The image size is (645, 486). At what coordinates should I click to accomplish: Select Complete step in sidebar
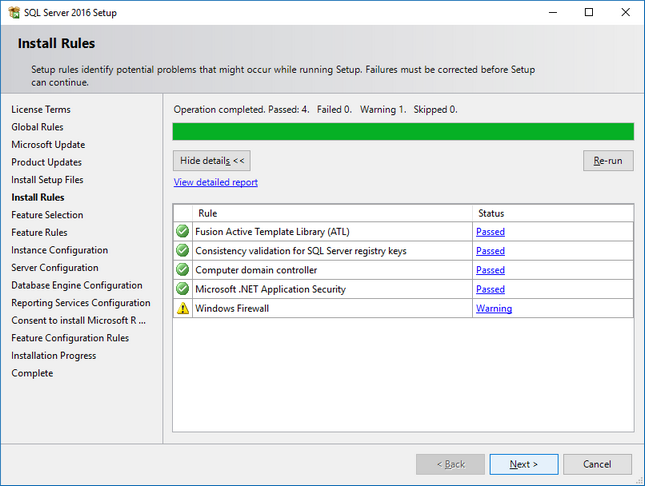(x=32, y=373)
